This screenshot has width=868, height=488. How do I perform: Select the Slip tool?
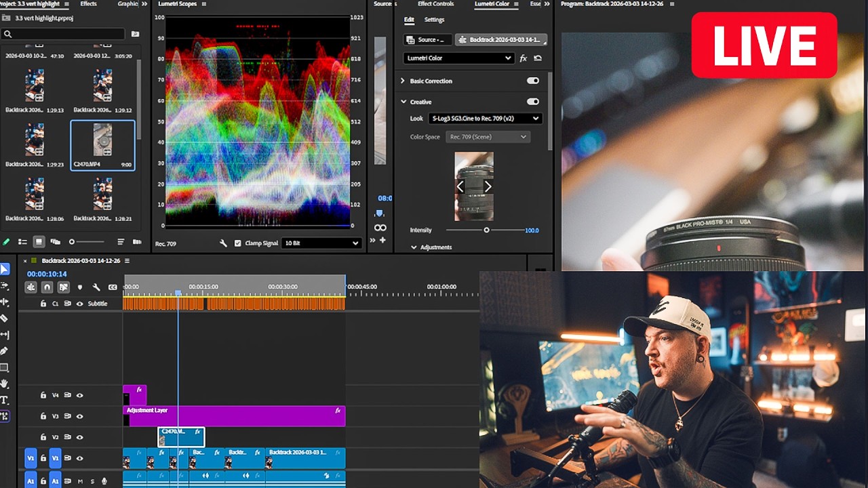click(5, 335)
